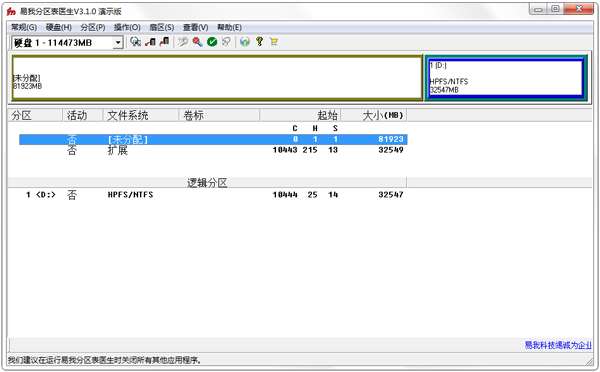Select the D: HPFS/NTFS 32547MB partition block
The image size is (600, 372).
coord(506,78)
